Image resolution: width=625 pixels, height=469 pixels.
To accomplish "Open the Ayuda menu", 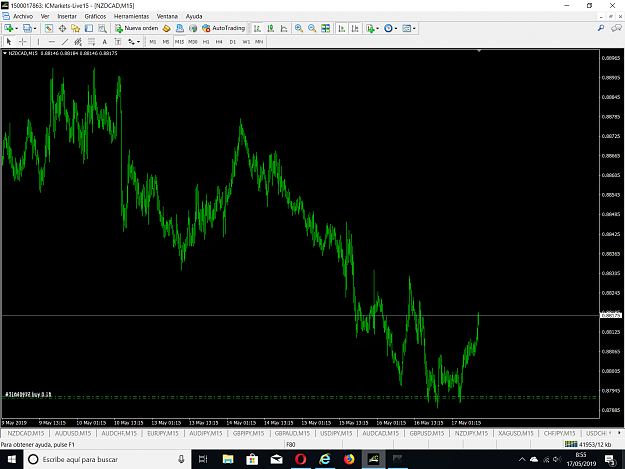I will click(194, 16).
